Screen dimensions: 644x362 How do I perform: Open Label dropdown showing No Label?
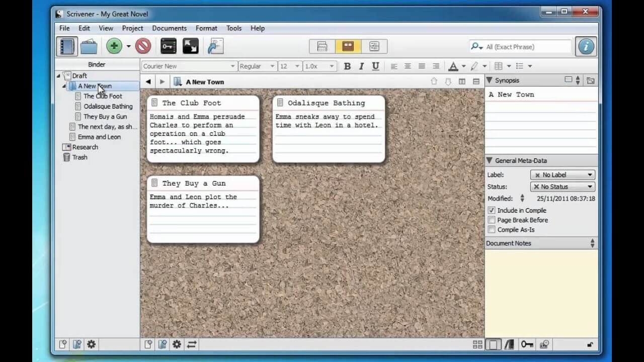pos(562,174)
